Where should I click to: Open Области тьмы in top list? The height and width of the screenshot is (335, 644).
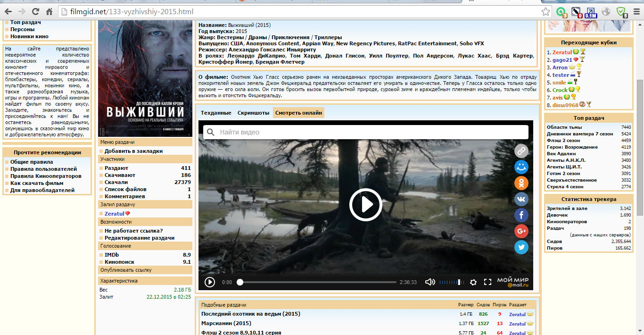pos(564,127)
